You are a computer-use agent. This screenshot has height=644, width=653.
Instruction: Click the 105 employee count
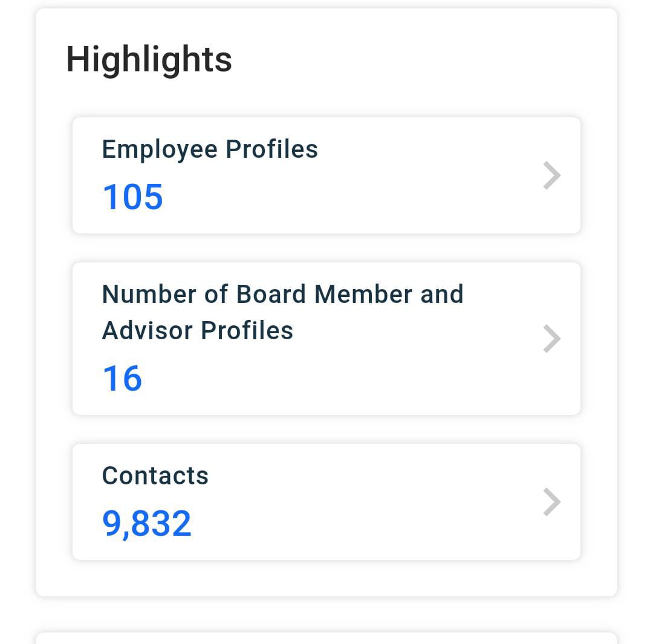coord(132,197)
